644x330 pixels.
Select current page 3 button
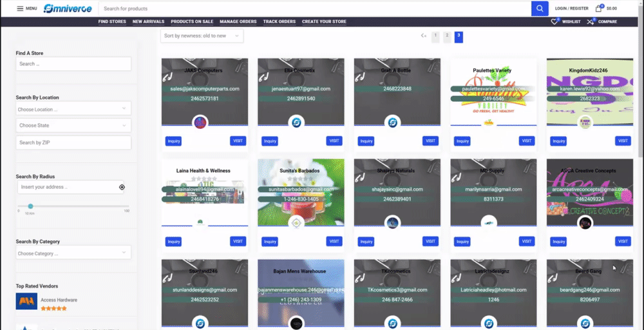pyautogui.click(x=459, y=37)
